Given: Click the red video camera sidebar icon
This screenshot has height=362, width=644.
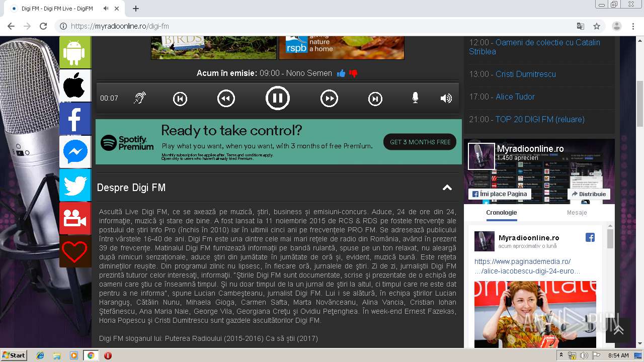Looking at the screenshot, I should tap(75, 218).
